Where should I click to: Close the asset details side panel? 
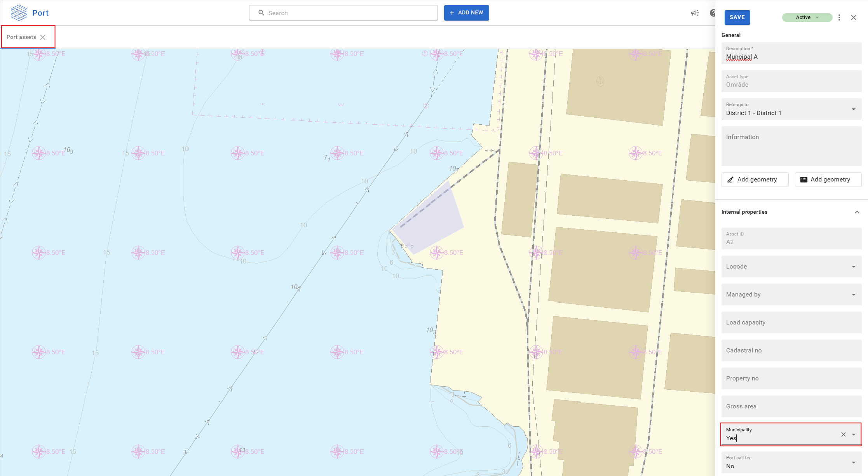pyautogui.click(x=854, y=17)
